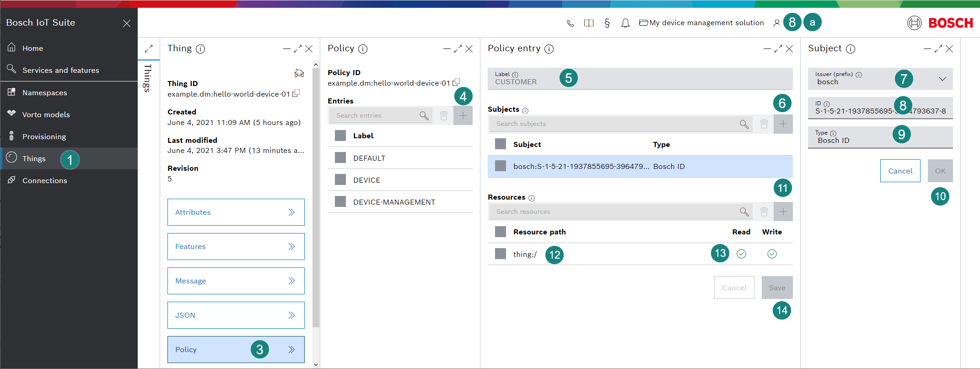The height and width of the screenshot is (369, 980).
Task: Open the documentation book icon
Action: (x=589, y=23)
